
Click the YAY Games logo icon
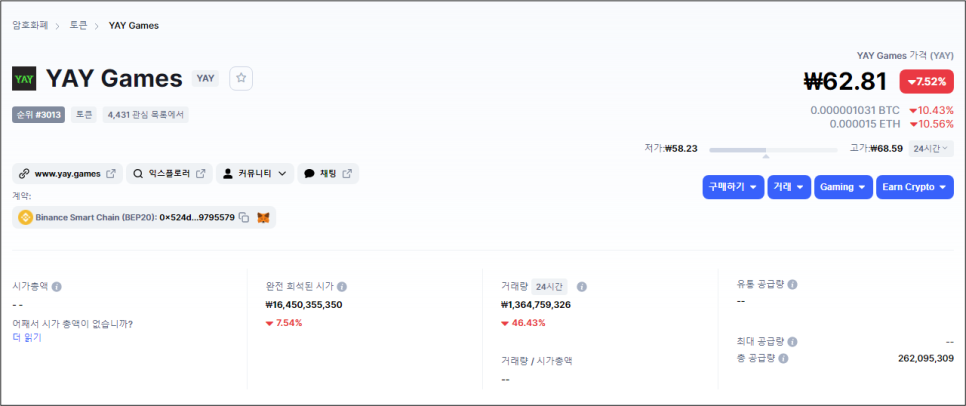[25, 78]
